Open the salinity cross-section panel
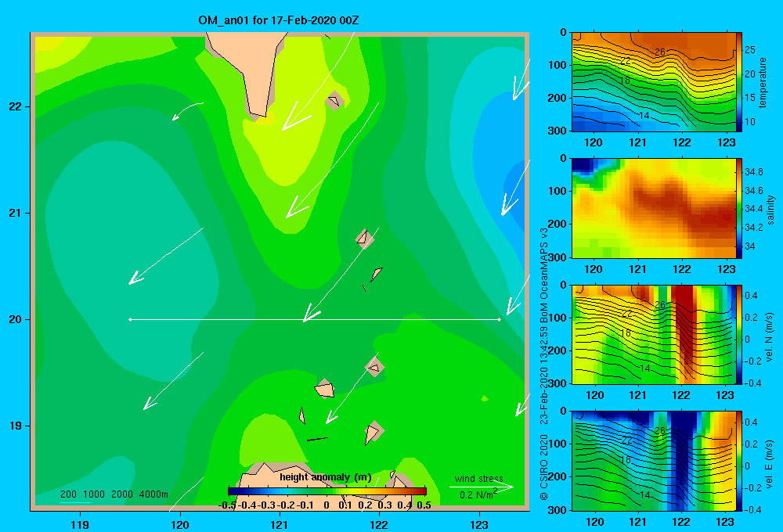Image resolution: width=783 pixels, height=532 pixels. coord(654,208)
